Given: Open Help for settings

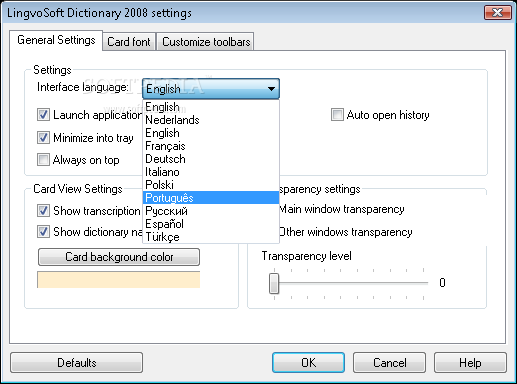Looking at the screenshot, I should pyautogui.click(x=470, y=362).
